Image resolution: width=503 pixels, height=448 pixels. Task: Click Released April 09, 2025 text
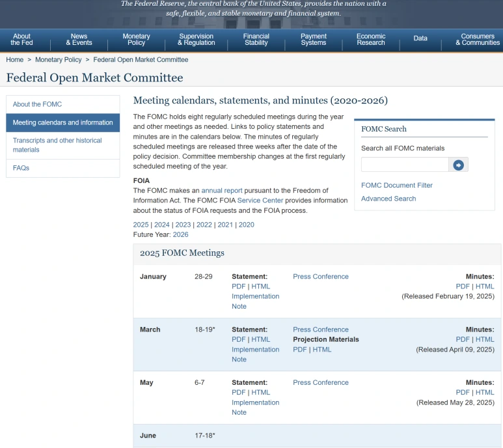click(455, 350)
